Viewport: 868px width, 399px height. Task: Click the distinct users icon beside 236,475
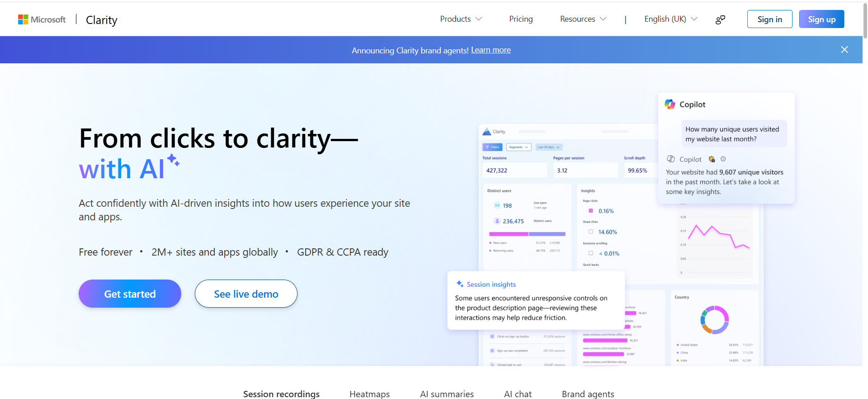(x=497, y=221)
